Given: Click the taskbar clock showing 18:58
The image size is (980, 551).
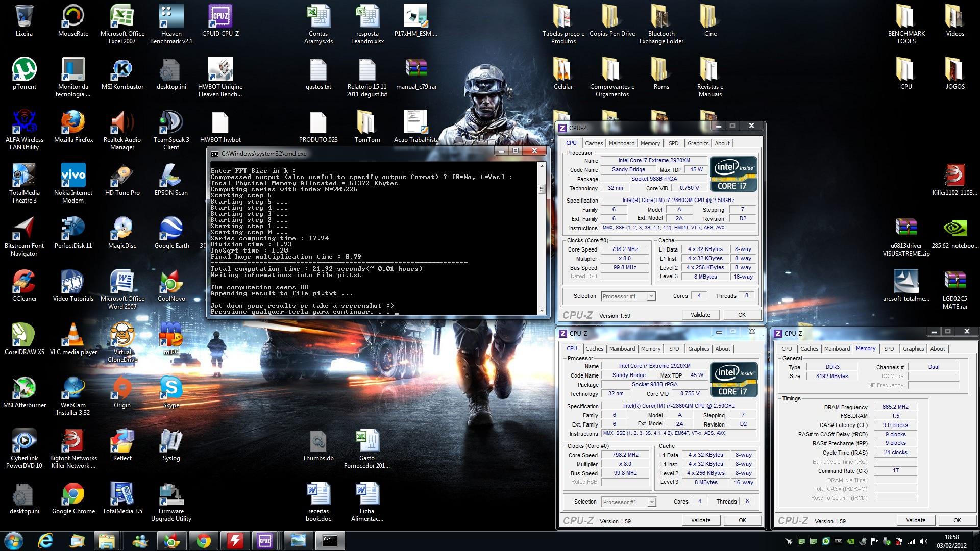Looking at the screenshot, I should coord(951,541).
